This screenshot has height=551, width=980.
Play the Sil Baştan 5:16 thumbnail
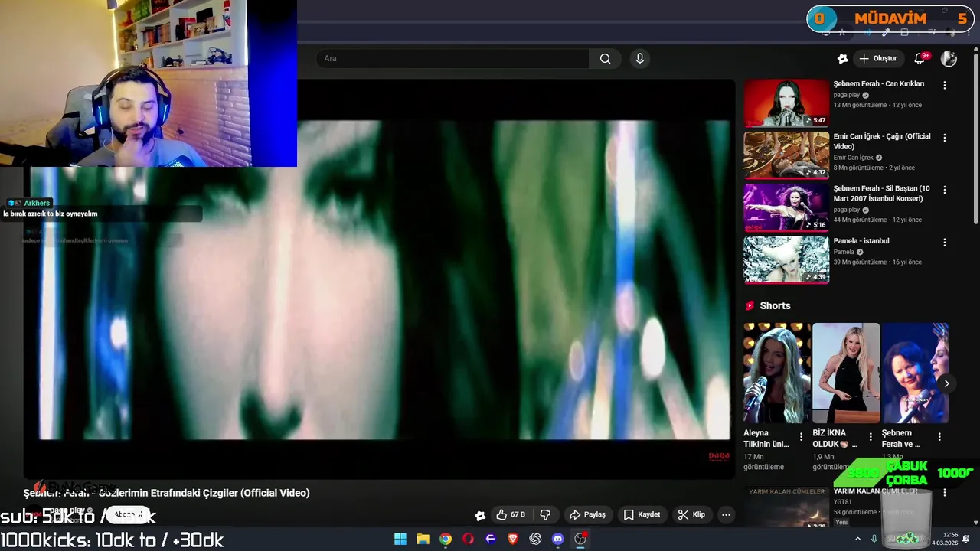click(x=786, y=207)
